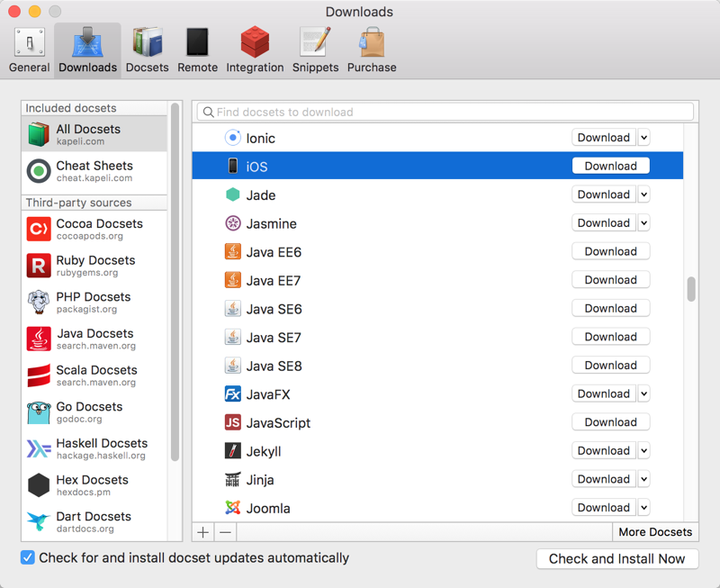Select the Cheat Sheets source icon

click(x=39, y=171)
